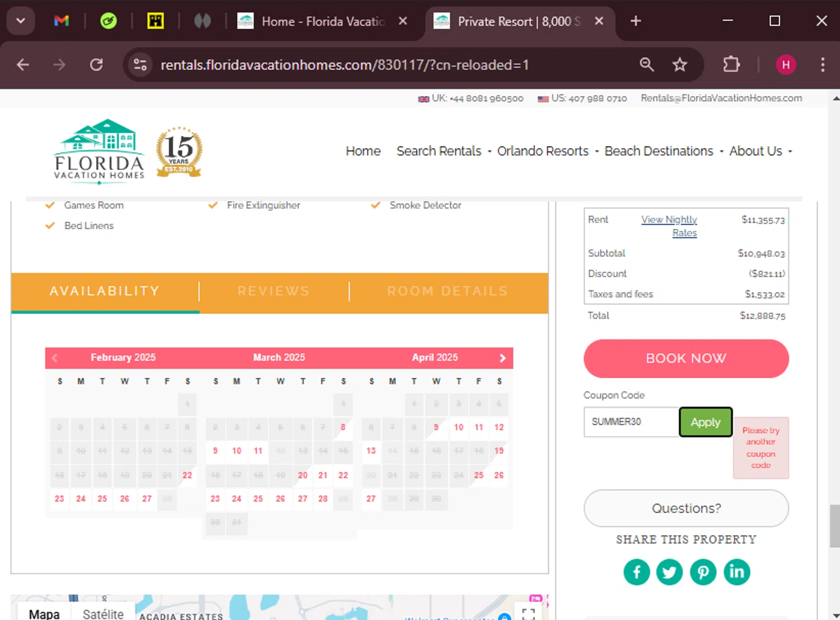Select the Availability tab
The image size is (840, 620).
click(105, 291)
